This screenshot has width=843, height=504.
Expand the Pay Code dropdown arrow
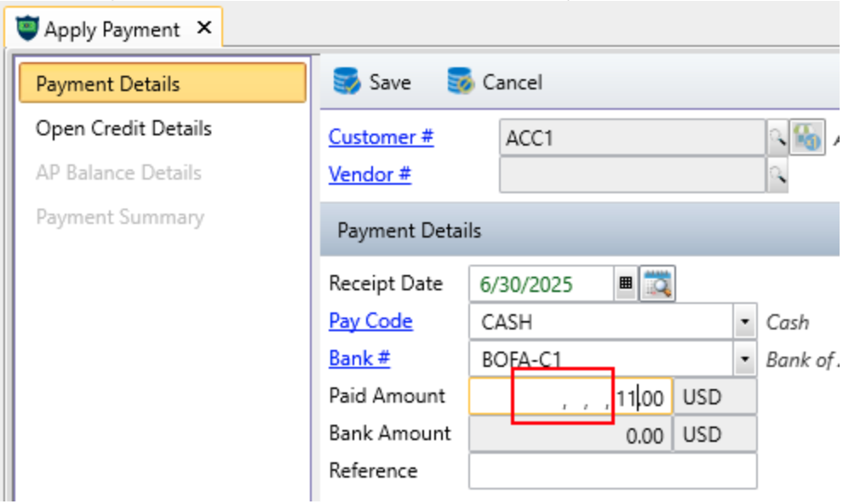(745, 323)
